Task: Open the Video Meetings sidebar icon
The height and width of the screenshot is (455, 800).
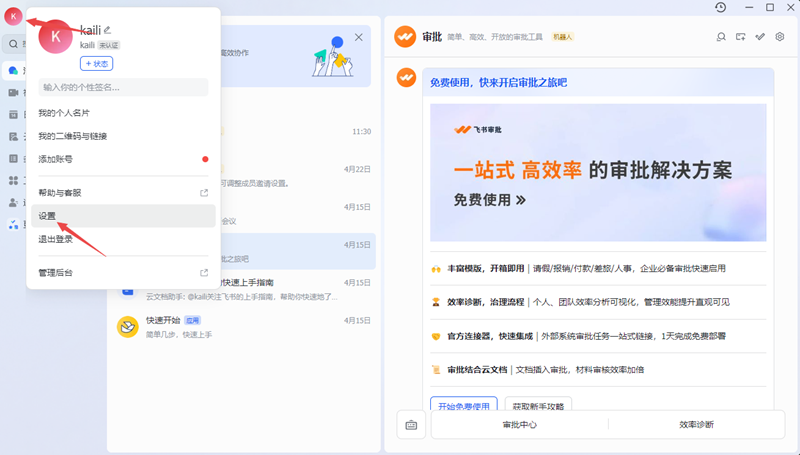Action: (13, 92)
